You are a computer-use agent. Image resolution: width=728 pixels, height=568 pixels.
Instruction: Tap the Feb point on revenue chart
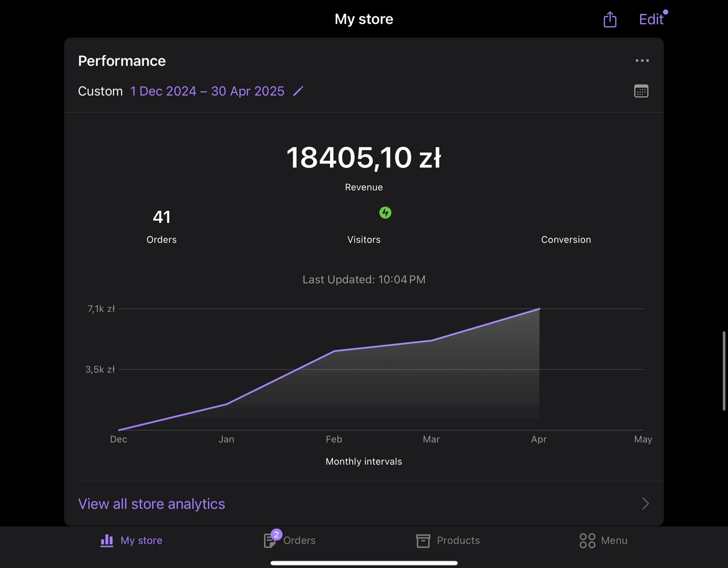point(334,351)
